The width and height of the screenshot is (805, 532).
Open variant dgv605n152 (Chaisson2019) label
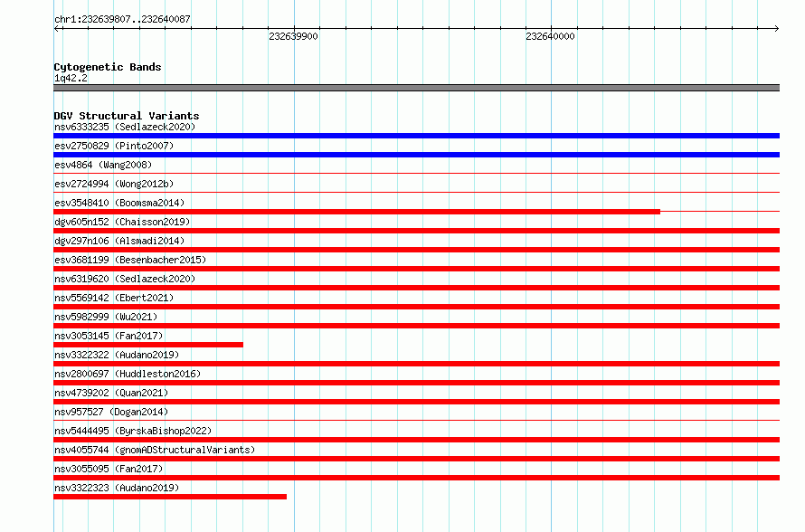click(122, 222)
